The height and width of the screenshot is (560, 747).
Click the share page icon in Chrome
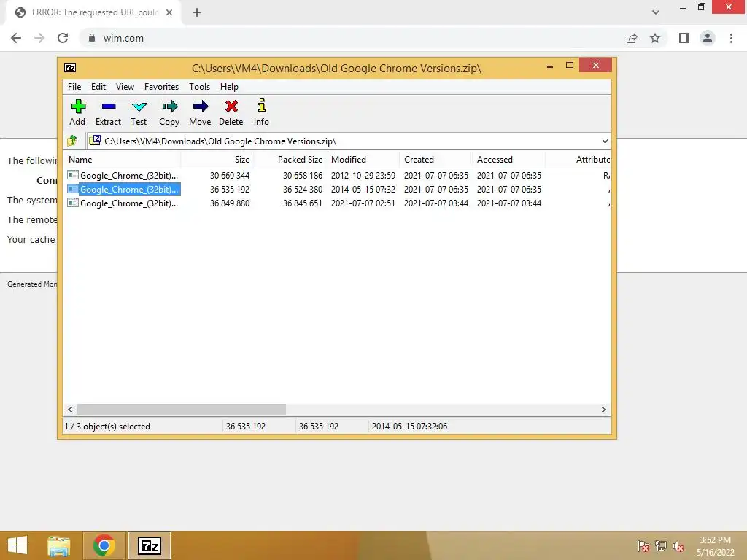point(632,38)
